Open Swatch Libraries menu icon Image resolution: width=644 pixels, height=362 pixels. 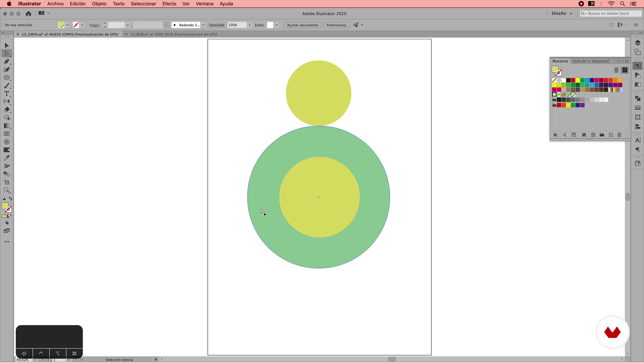coord(556,135)
